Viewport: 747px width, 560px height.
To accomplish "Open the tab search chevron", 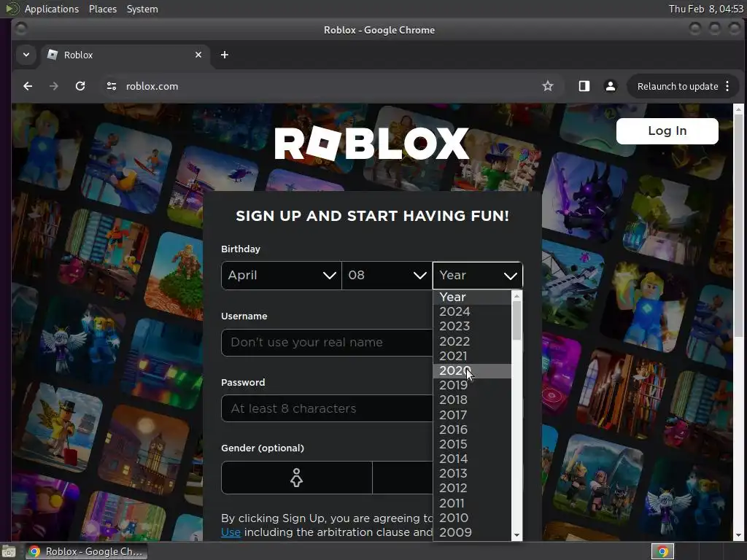I will point(26,55).
